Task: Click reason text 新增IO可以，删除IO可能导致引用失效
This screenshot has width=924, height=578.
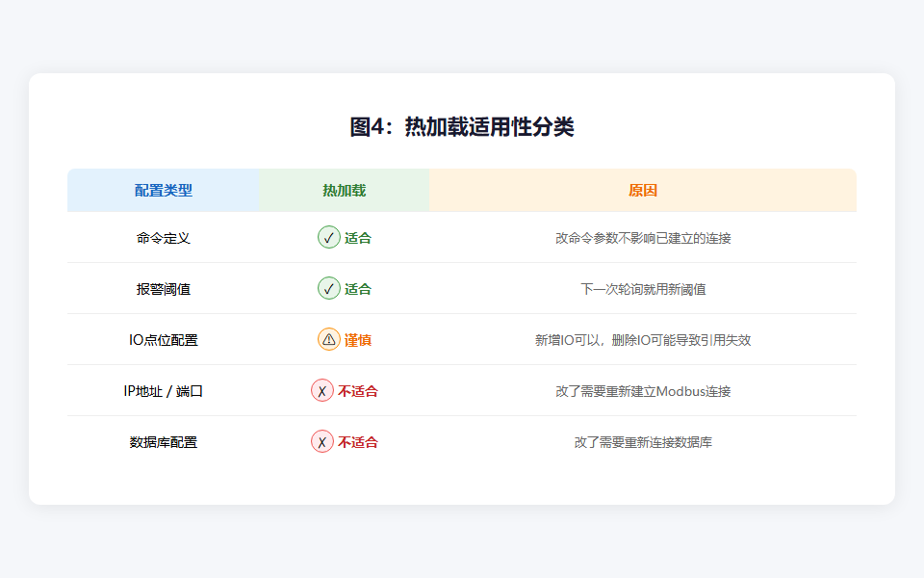Action: pos(643,340)
